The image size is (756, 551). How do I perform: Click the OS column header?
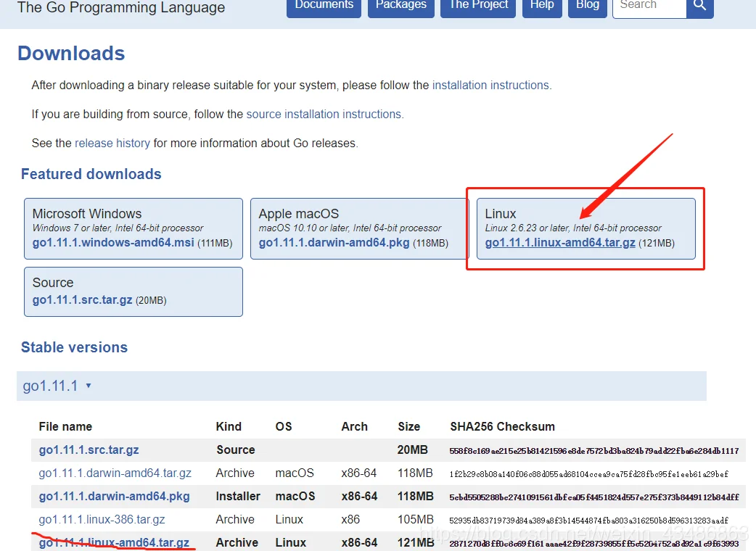284,426
